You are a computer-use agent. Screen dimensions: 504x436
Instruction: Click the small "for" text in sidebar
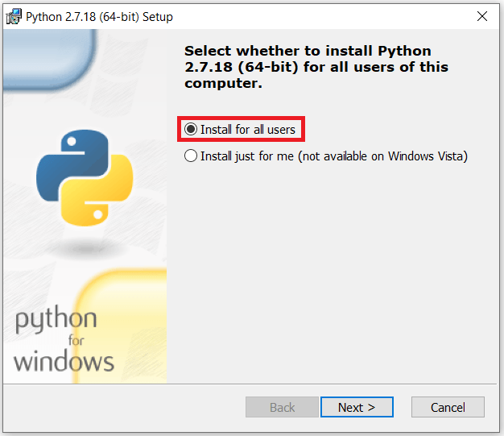click(76, 340)
